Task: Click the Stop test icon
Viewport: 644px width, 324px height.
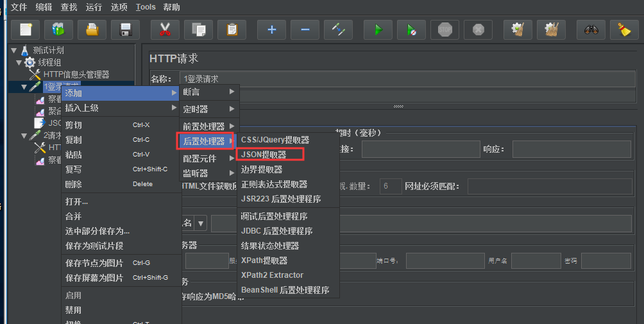Action: coord(445,30)
